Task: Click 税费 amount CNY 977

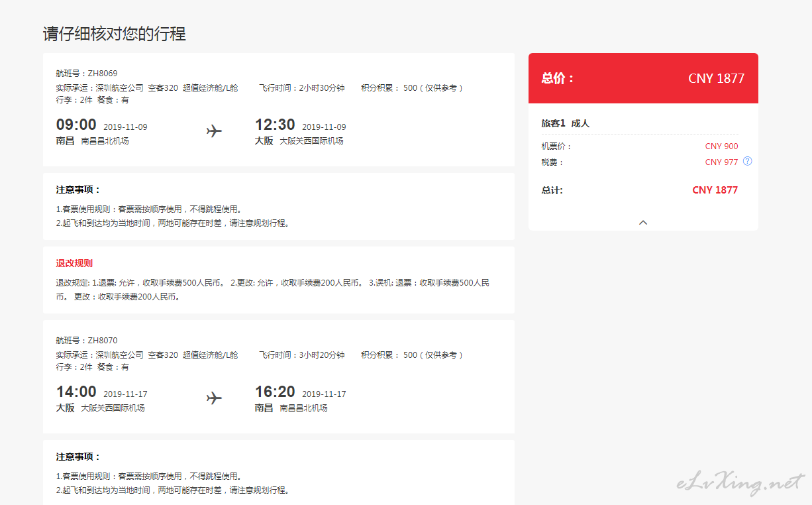Action: (721, 162)
